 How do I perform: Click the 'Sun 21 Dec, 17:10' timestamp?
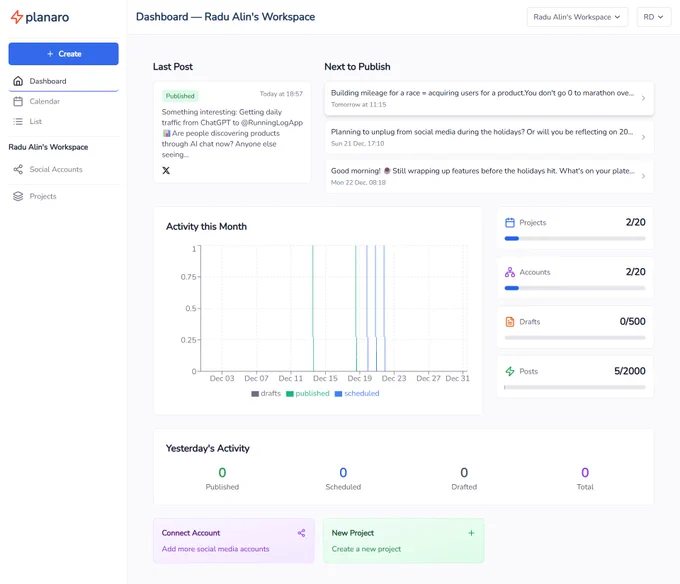click(357, 144)
